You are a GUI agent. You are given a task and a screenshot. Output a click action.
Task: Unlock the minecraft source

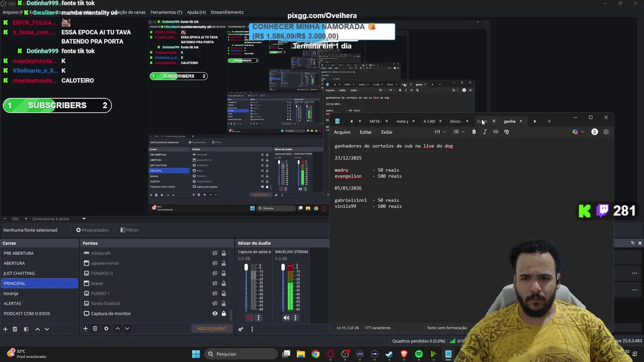[x=223, y=253]
